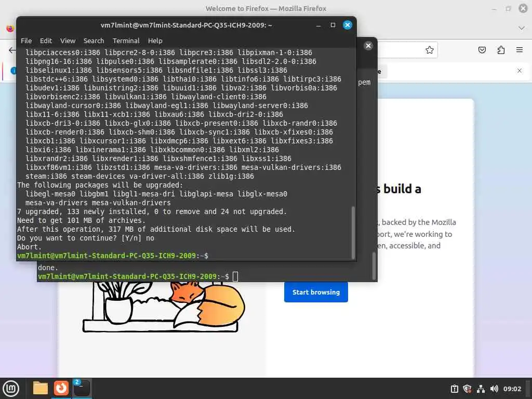Switch to Terminal in the taskbar
This screenshot has height=399, width=532.
(82, 388)
